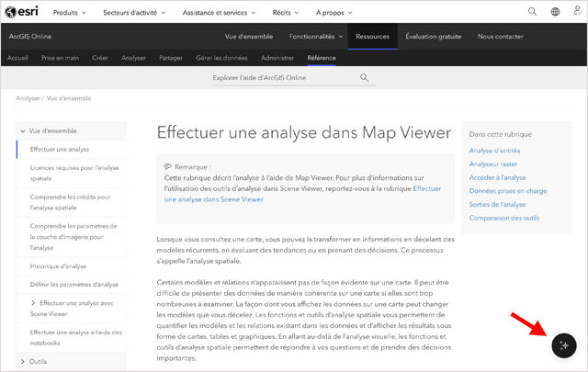588x372 pixels.
Task: Expand the Assistance et services dropdown
Action: 219,13
